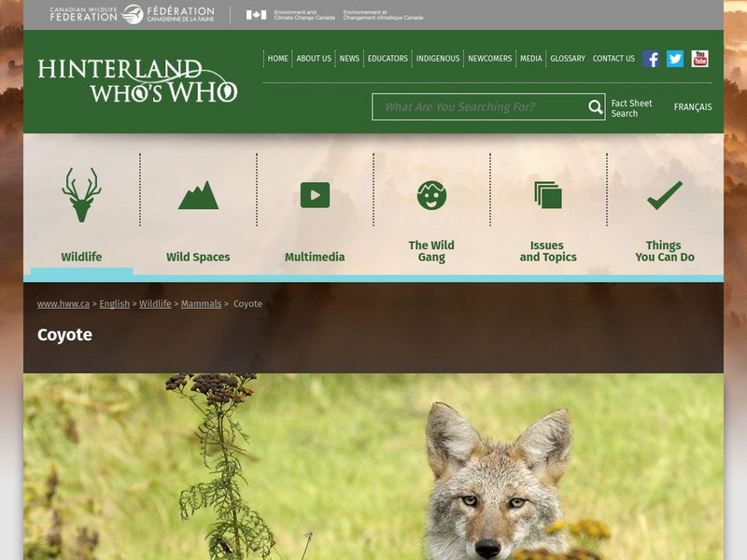The width and height of the screenshot is (747, 560).
Task: Go to the Educators menu item
Action: (x=388, y=59)
